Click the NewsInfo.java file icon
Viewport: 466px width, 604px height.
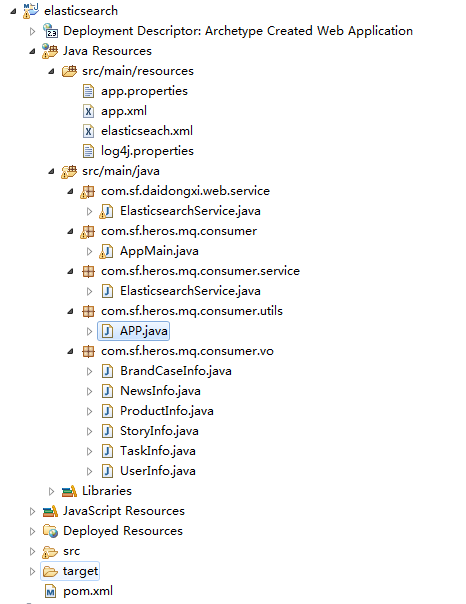107,391
